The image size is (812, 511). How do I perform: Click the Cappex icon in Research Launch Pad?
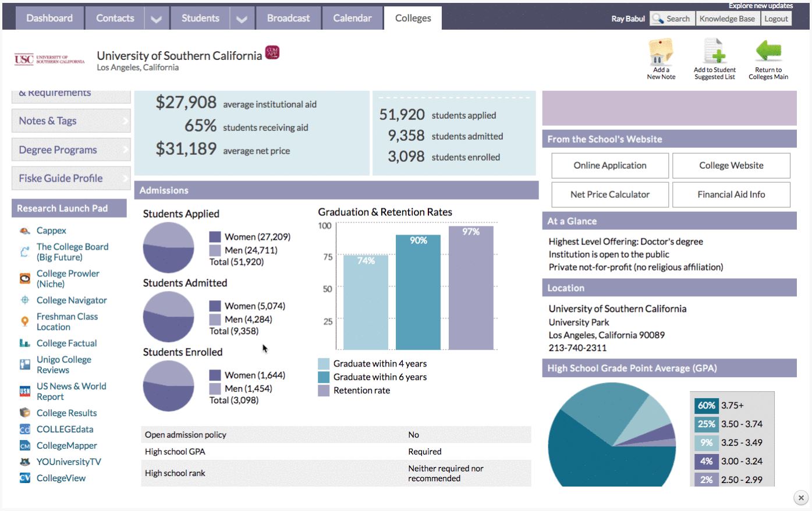pyautogui.click(x=24, y=231)
